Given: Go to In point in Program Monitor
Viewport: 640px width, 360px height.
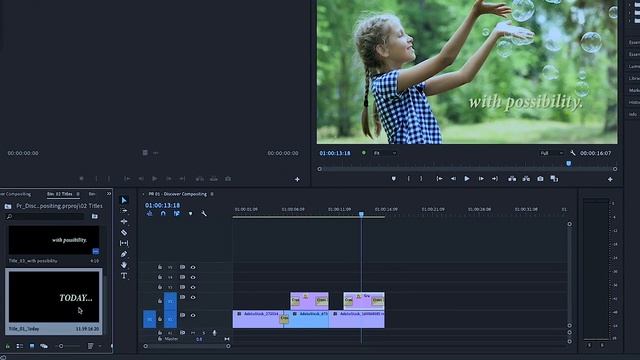Looking at the screenshot, I should click(439, 179).
